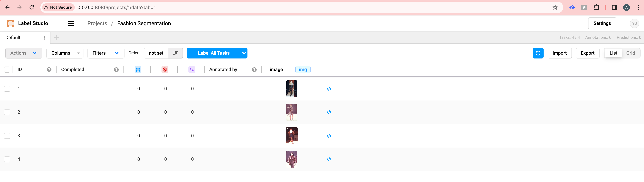Click the Default tab options dots
Viewport: 644px width, 182px height.
pyautogui.click(x=44, y=37)
